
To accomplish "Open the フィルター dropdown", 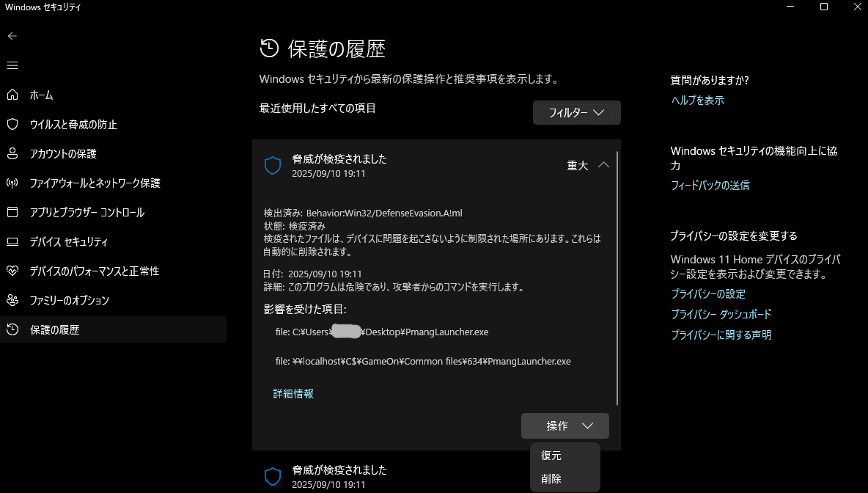I will 576,112.
